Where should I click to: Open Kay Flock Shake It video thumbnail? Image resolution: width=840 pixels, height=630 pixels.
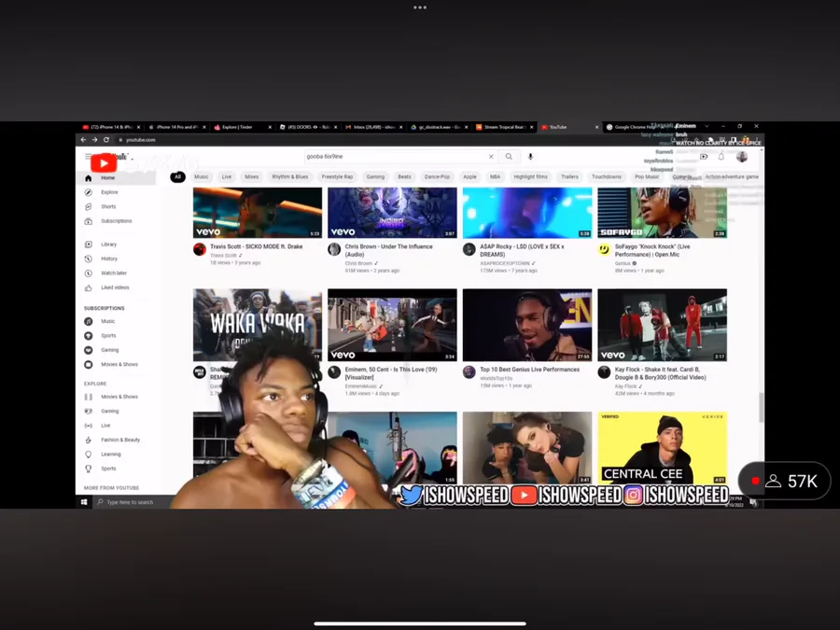click(662, 325)
